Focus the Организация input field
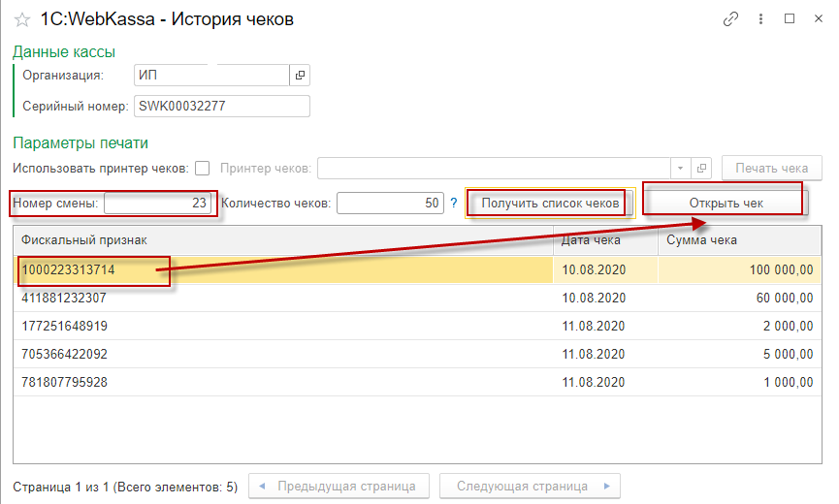 pyautogui.click(x=211, y=76)
